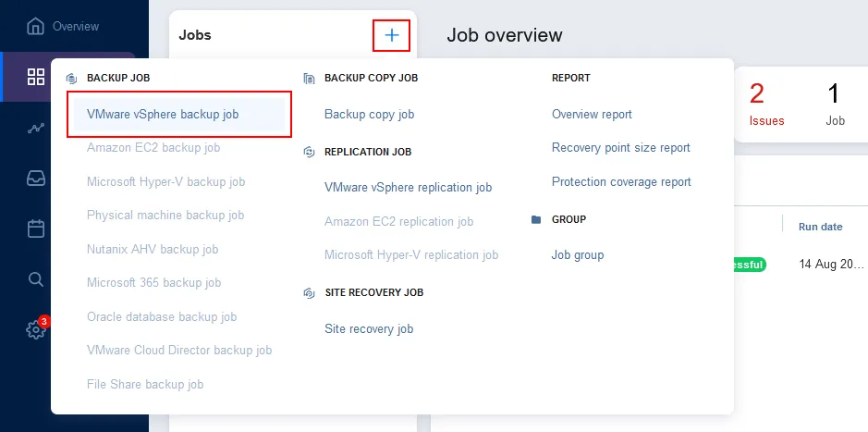This screenshot has height=432, width=868.
Task: Open Settings gear icon with notification badge
Action: click(x=36, y=329)
